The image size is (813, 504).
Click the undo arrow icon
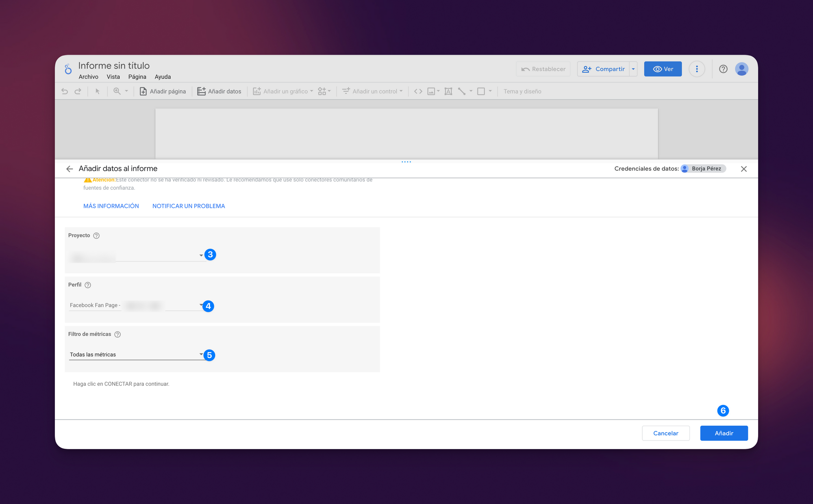pyautogui.click(x=65, y=91)
